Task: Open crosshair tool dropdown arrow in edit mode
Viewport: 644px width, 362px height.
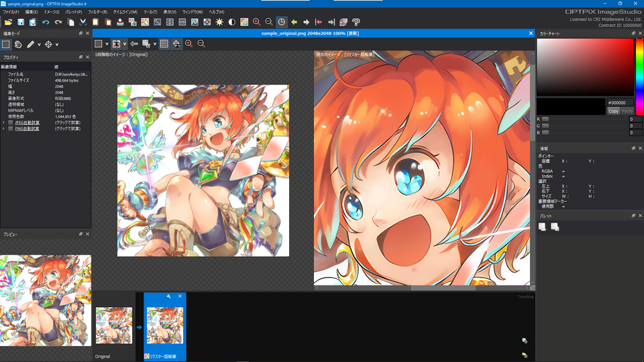Action: click(x=56, y=44)
